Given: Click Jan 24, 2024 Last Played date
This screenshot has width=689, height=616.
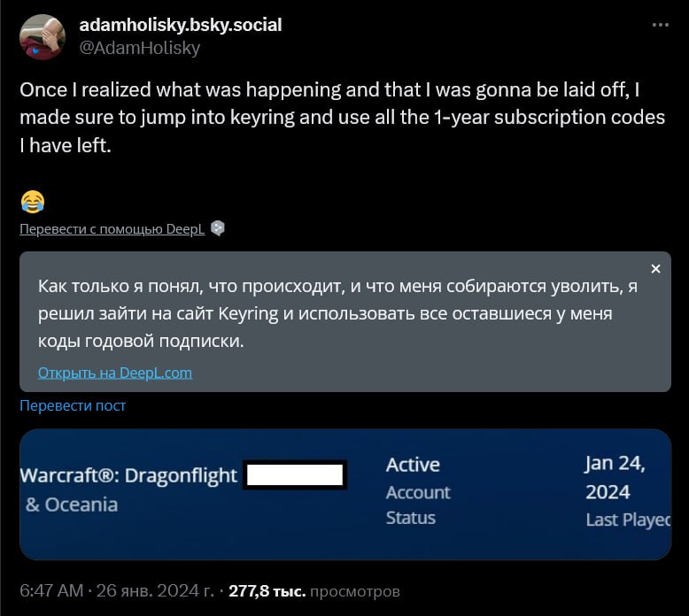Looking at the screenshot, I should [628, 491].
